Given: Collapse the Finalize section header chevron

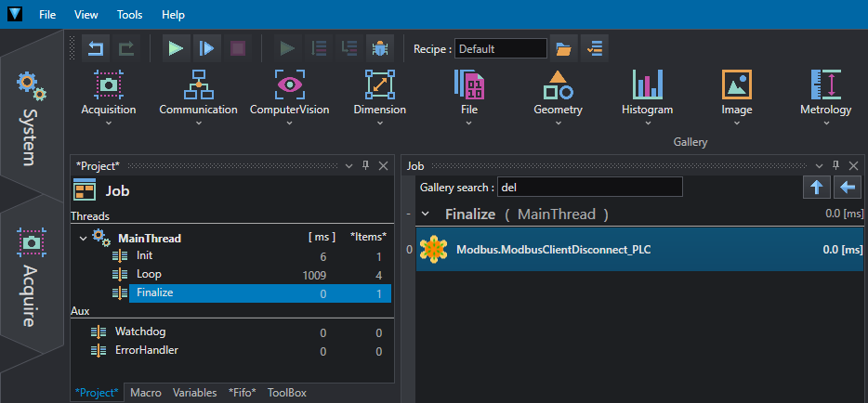Looking at the screenshot, I should [426, 214].
